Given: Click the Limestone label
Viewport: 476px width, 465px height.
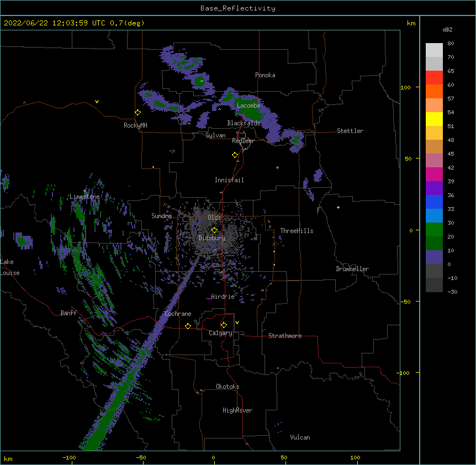Looking at the screenshot, I should (84, 197).
